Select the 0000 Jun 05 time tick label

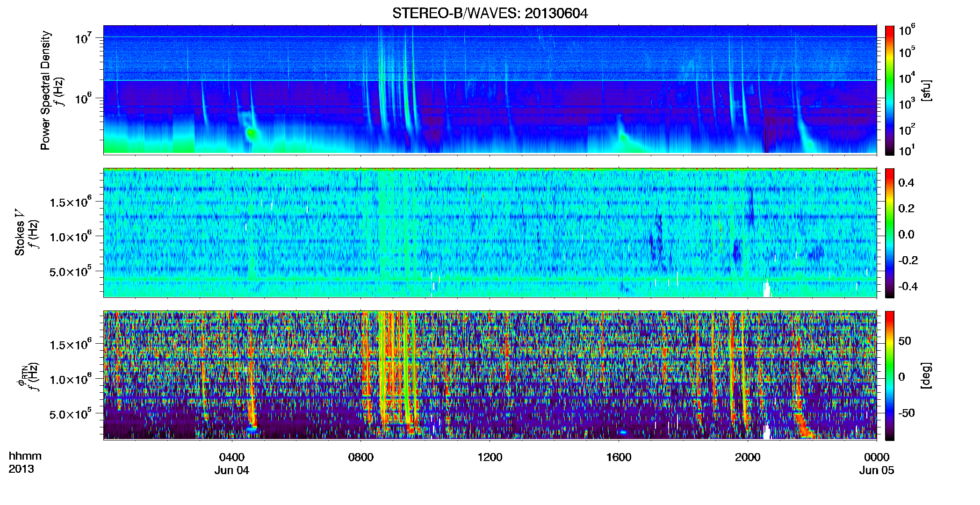877,463
